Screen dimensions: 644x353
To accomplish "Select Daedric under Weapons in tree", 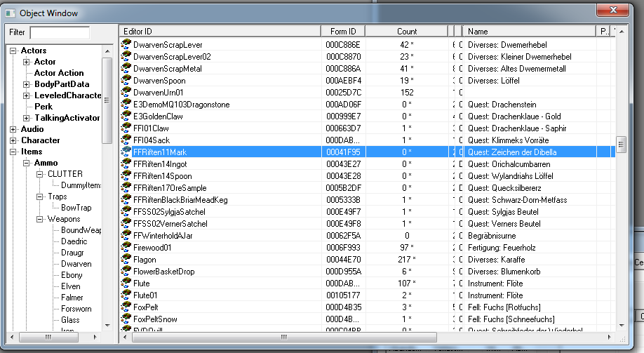I will coord(73,241).
